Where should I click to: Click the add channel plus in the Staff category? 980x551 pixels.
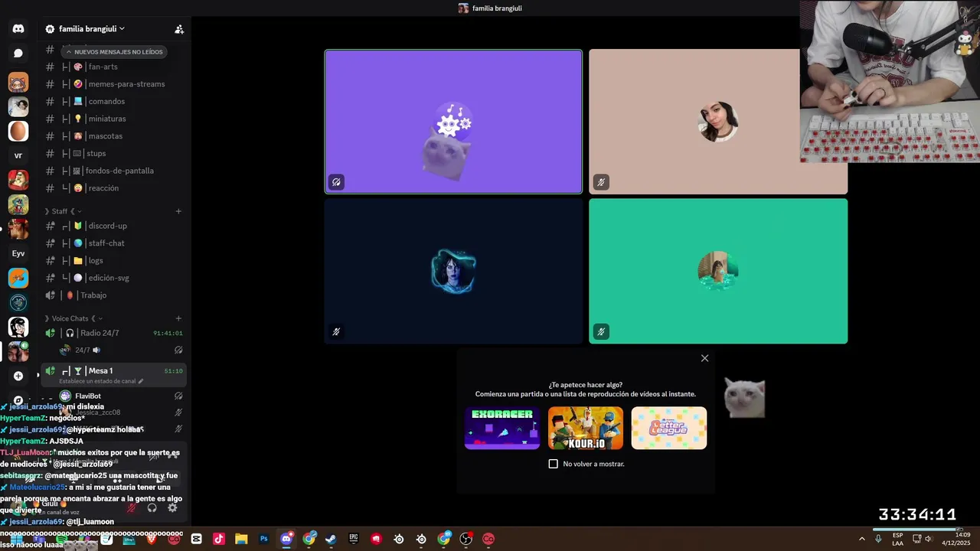[x=178, y=211]
